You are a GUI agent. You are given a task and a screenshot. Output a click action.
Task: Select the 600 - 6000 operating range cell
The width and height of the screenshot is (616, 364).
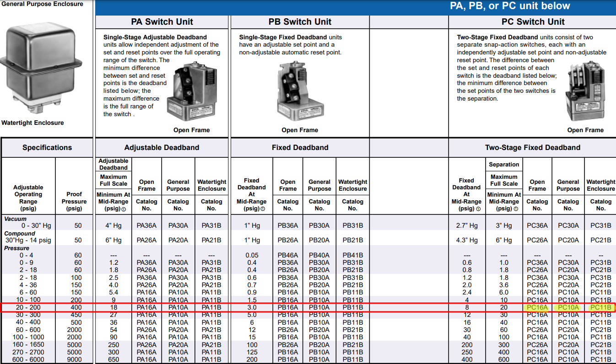coord(28,359)
